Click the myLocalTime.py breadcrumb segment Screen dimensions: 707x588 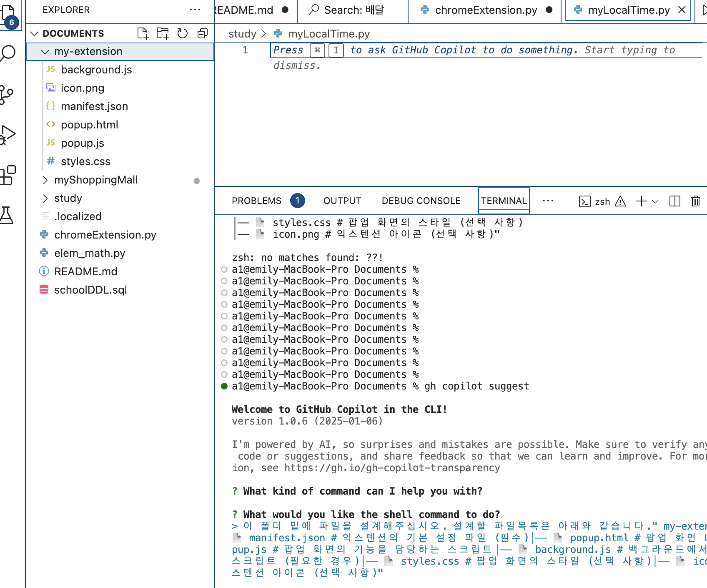pyautogui.click(x=328, y=34)
